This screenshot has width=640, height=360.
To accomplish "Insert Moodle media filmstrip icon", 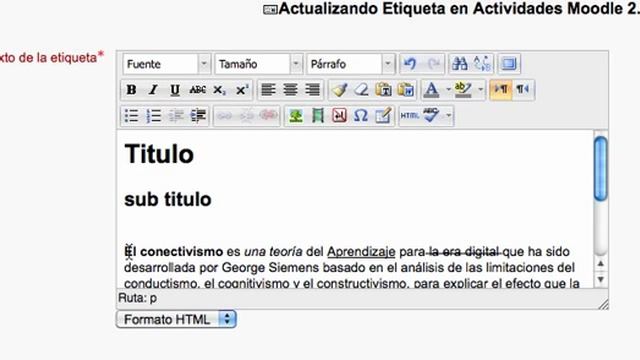I will 318,116.
